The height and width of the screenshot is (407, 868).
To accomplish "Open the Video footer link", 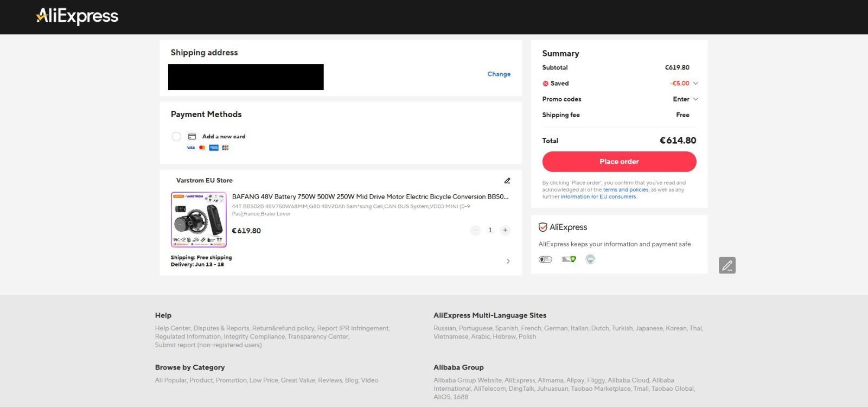I will [369, 380].
